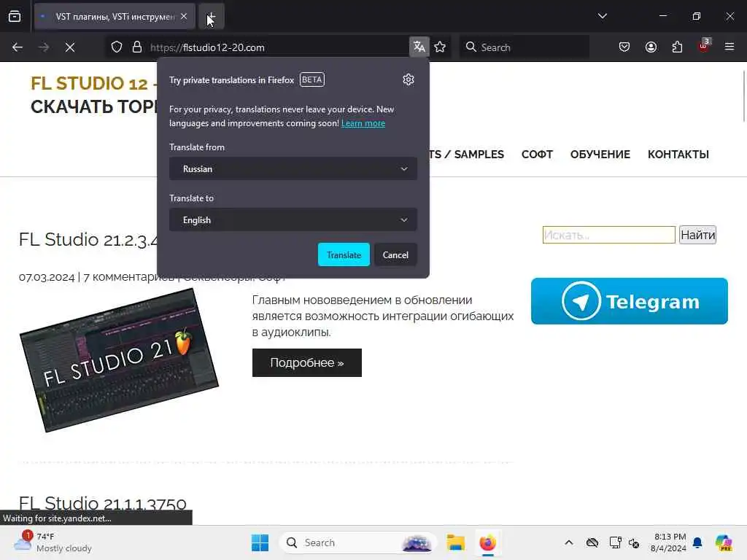Open the list all tabs chevron
747x560 pixels.
click(x=602, y=16)
